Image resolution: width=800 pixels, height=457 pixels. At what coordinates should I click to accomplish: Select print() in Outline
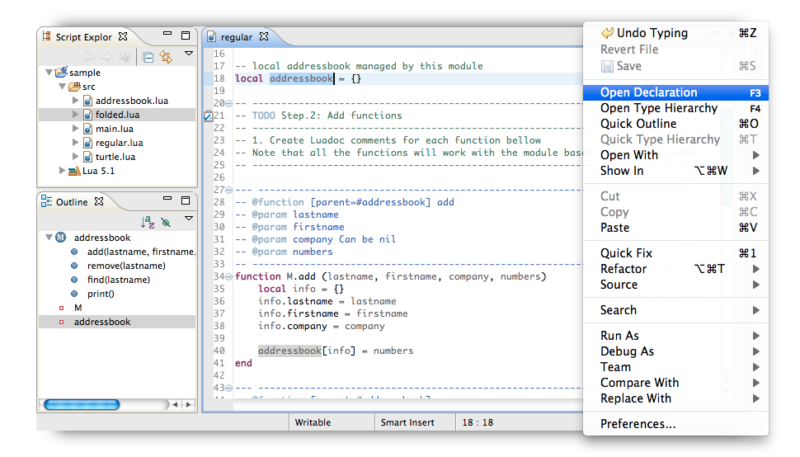click(101, 293)
